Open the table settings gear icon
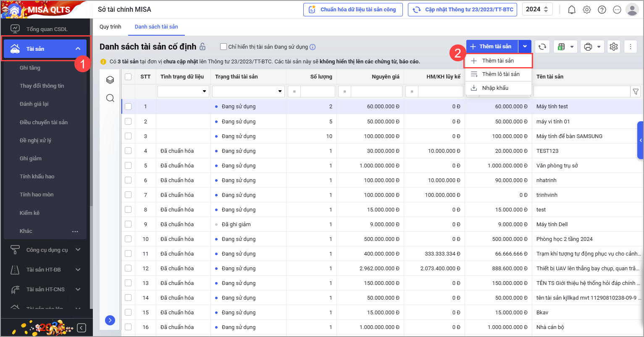This screenshot has height=337, width=644. (x=614, y=47)
